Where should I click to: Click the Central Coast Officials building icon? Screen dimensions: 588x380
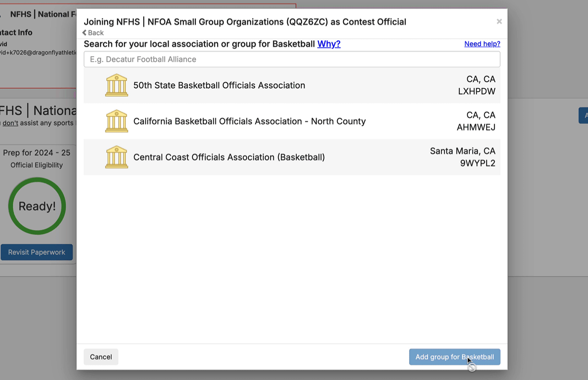tap(116, 157)
